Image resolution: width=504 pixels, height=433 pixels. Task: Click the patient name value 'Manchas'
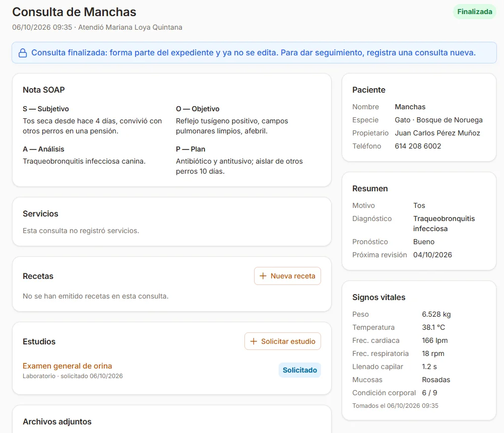410,107
